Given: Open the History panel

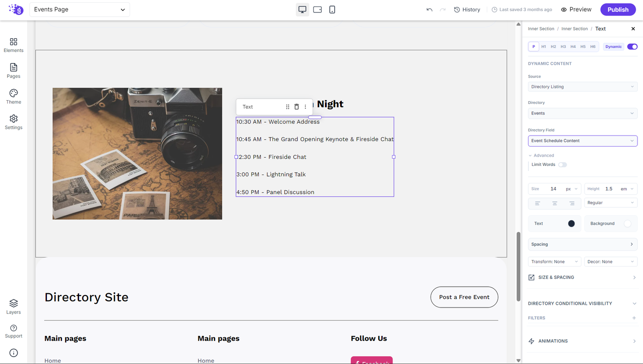Looking at the screenshot, I should click(x=467, y=10).
